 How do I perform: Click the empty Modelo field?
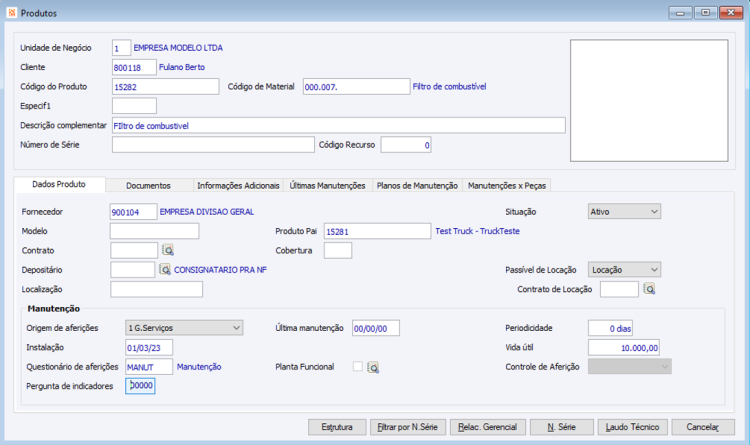[x=154, y=231]
